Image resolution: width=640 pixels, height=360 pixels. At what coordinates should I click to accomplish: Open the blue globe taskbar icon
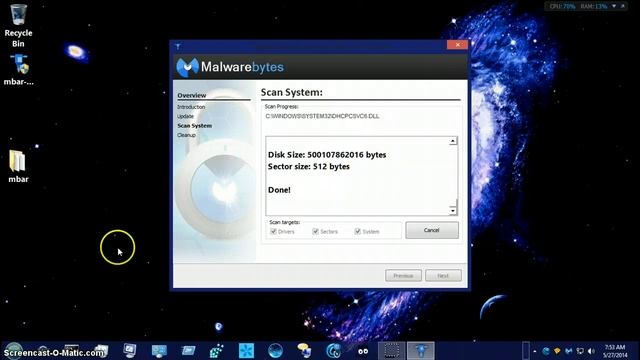pos(276,351)
